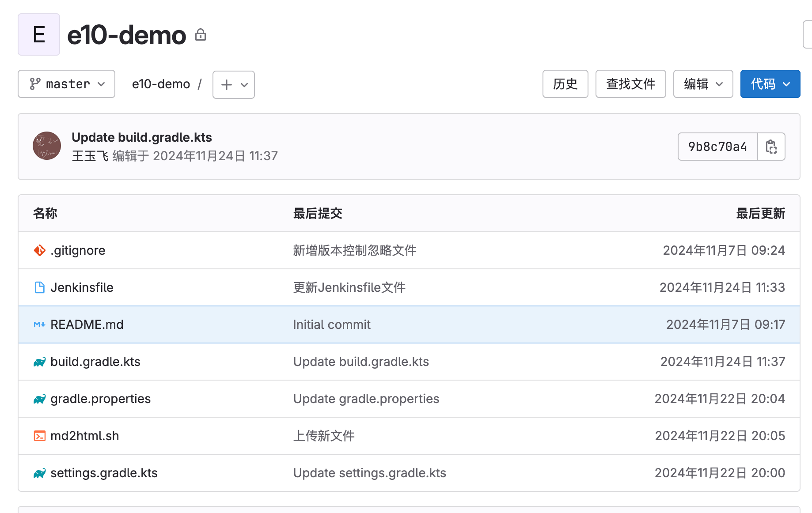The image size is (812, 513).
Task: Open the master branch selector dropdown
Action: tap(67, 84)
